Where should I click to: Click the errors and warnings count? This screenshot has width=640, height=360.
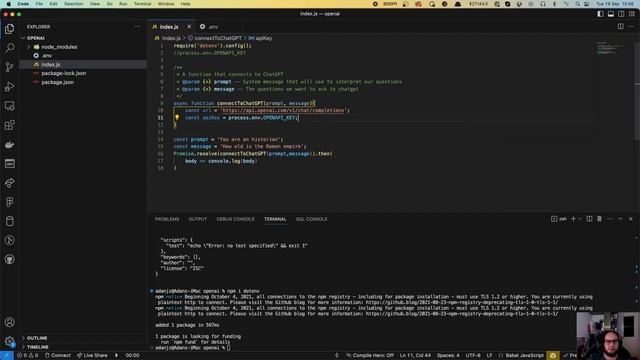28,356
